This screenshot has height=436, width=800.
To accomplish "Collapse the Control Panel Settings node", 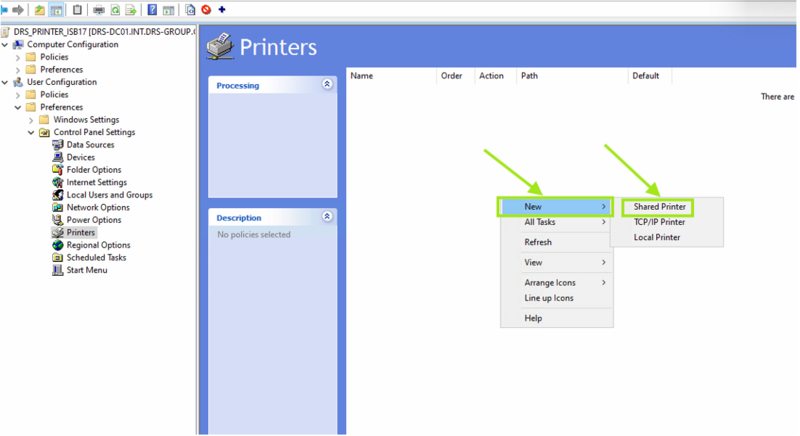I will tap(31, 132).
